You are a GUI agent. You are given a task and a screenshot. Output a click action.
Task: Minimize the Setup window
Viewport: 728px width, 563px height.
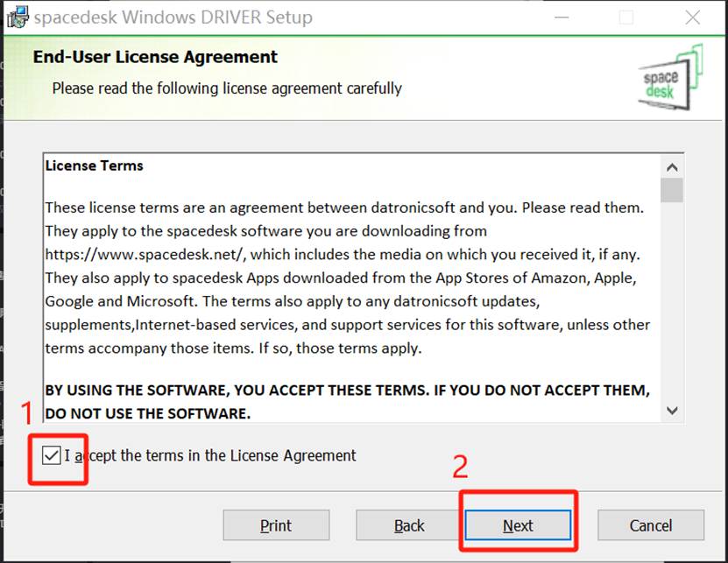(x=562, y=18)
